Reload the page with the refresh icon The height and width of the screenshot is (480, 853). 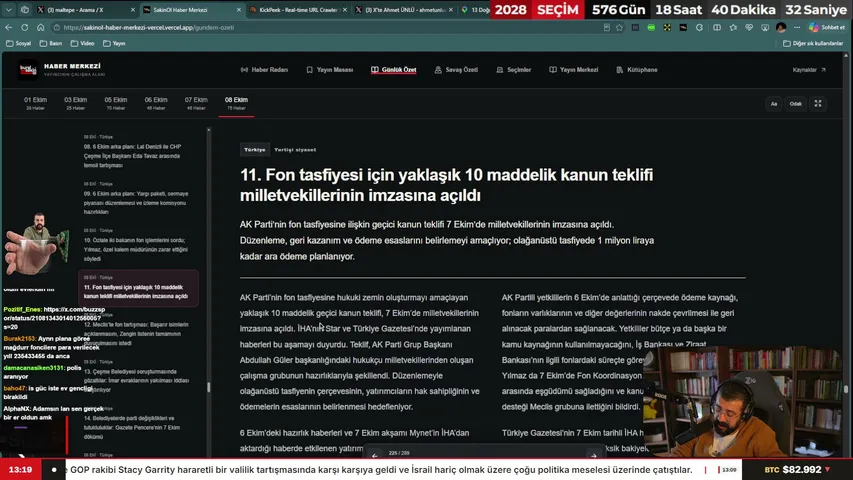coord(24,27)
